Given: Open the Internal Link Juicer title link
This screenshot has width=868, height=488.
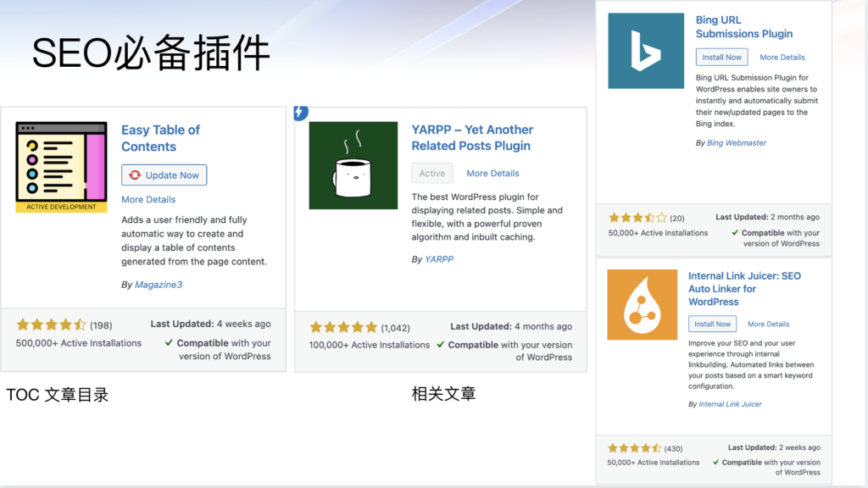Looking at the screenshot, I should 743,288.
